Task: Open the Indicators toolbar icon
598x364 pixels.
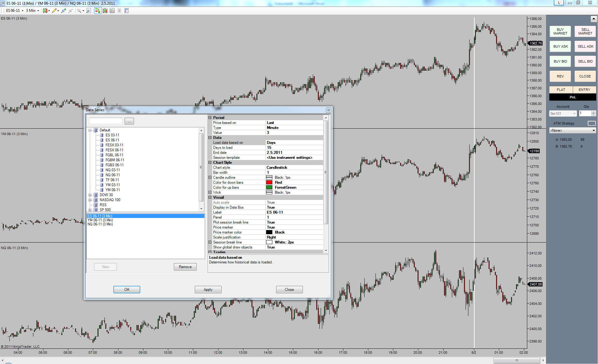Action: point(112,11)
